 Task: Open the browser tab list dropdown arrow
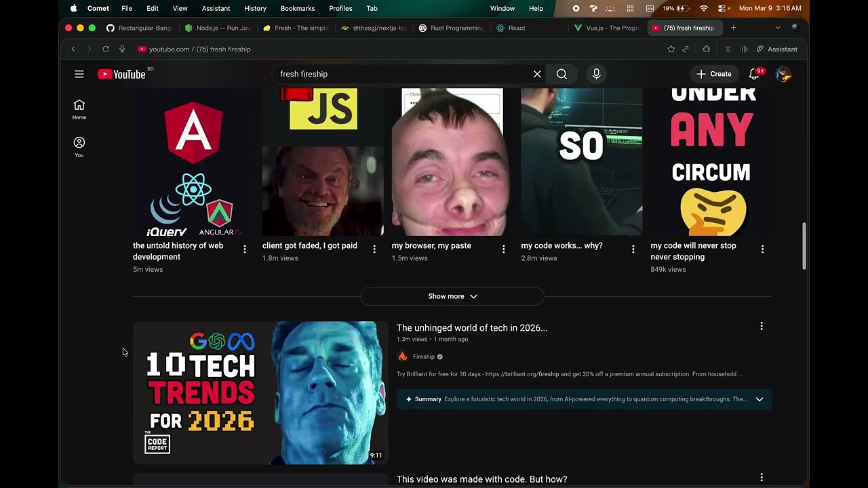(778, 28)
